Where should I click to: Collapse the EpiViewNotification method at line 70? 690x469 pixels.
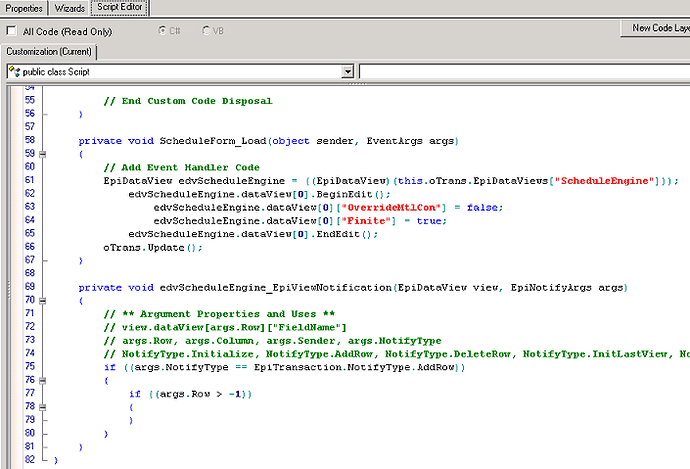(41, 300)
